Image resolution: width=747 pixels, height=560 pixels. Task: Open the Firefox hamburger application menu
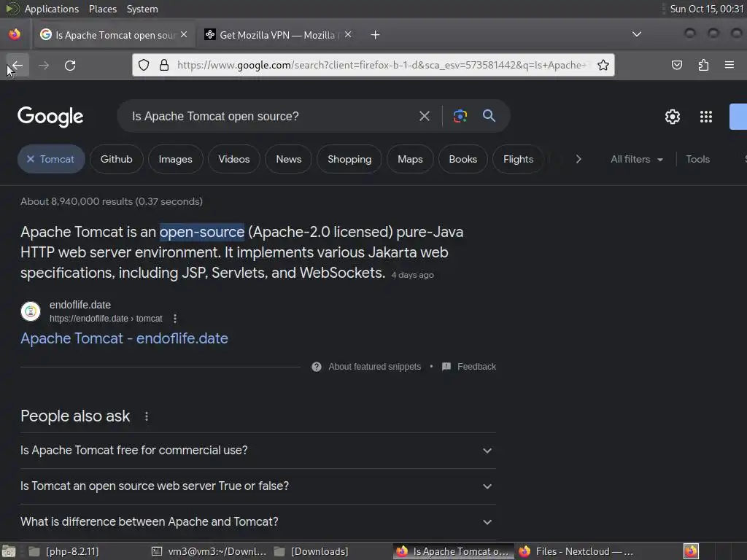click(729, 65)
